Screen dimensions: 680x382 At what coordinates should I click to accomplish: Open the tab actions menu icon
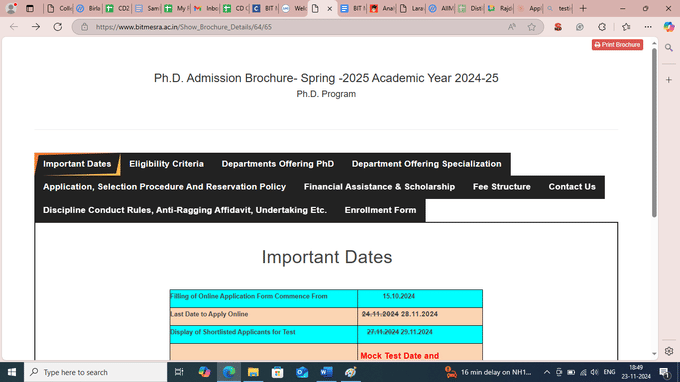pos(30,8)
